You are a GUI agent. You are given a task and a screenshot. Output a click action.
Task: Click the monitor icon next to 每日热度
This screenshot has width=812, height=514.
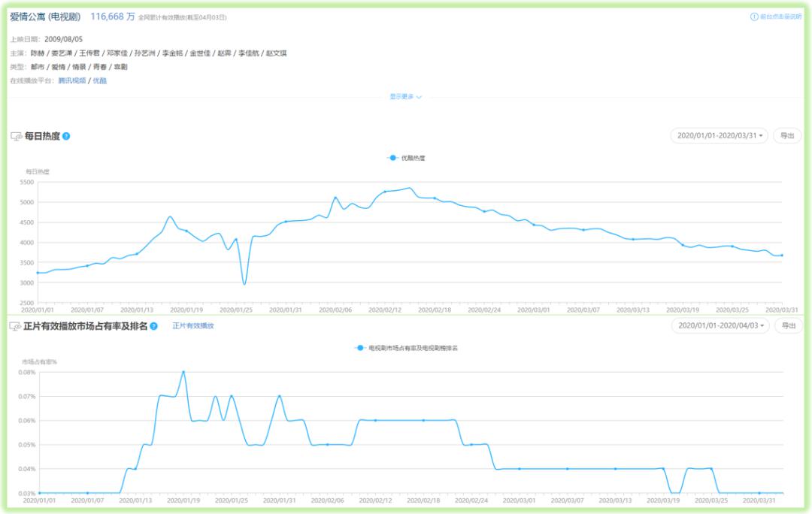pyautogui.click(x=16, y=136)
